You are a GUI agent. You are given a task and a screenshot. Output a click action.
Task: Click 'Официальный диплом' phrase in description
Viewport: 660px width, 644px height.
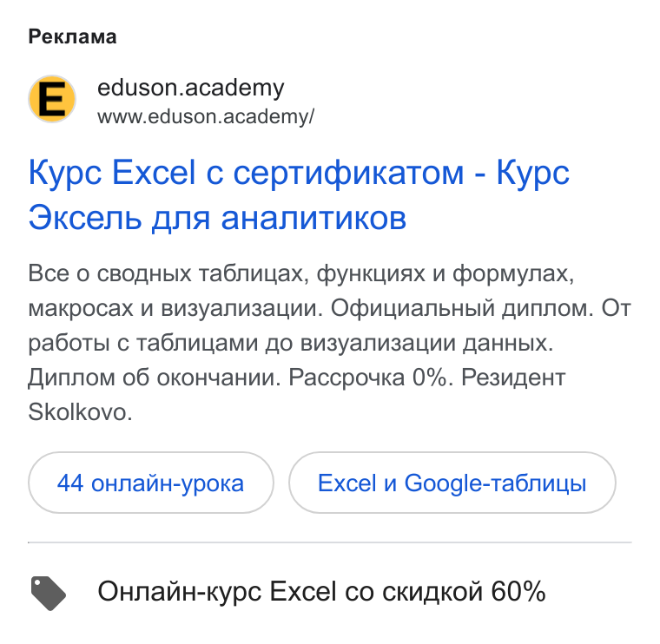click(462, 308)
